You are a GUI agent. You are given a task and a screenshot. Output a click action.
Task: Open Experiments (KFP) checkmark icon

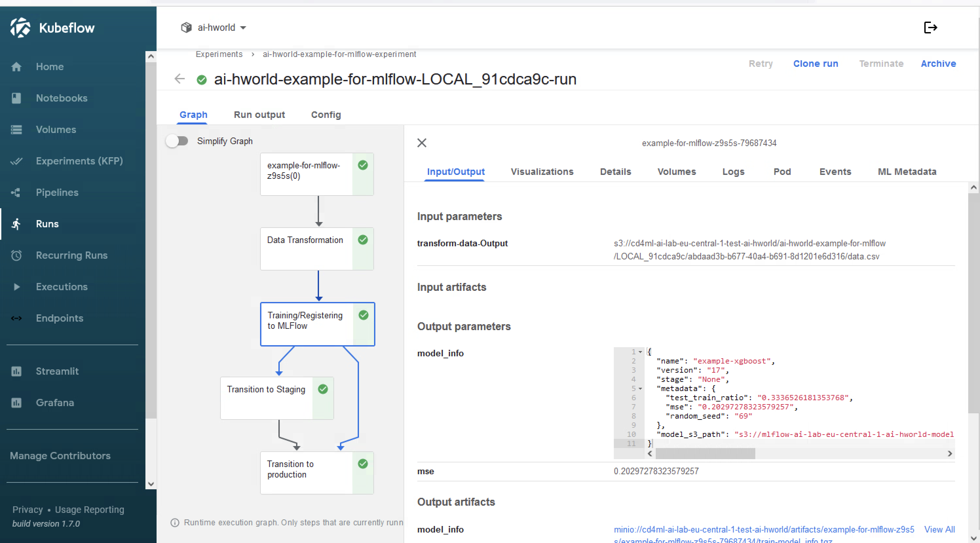click(x=16, y=161)
